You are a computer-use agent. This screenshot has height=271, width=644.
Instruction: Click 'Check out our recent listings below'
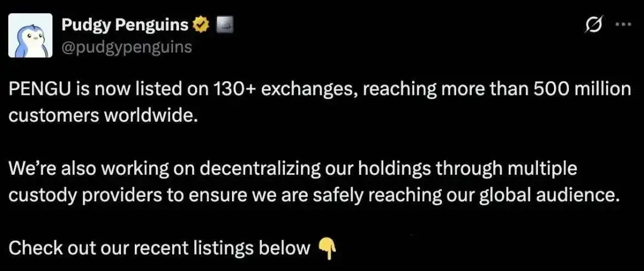click(x=159, y=248)
